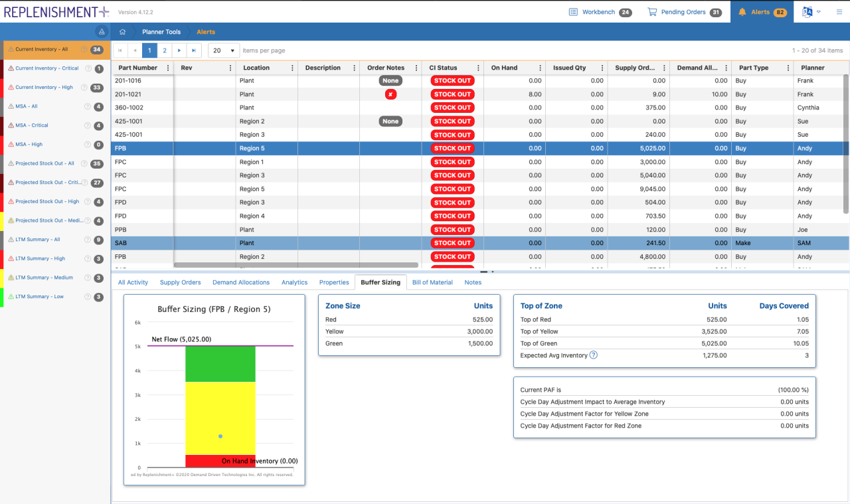Go to page 2 of the grid

pyautogui.click(x=164, y=50)
